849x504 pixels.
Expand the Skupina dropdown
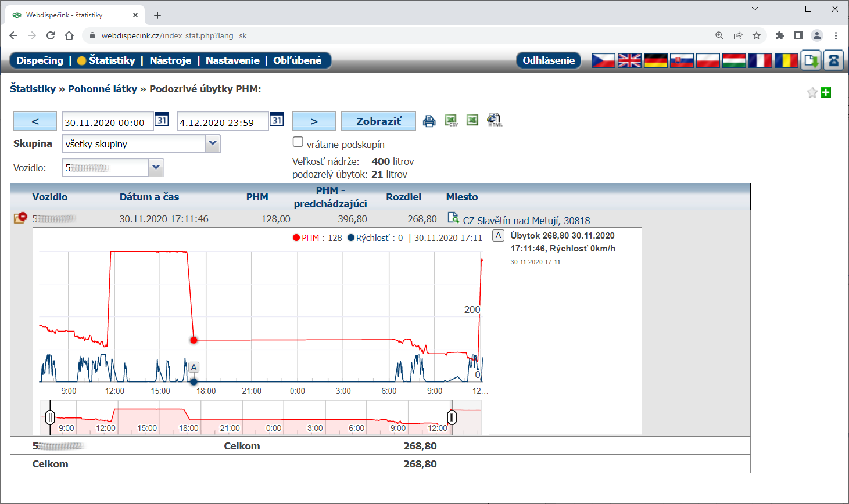coord(213,143)
